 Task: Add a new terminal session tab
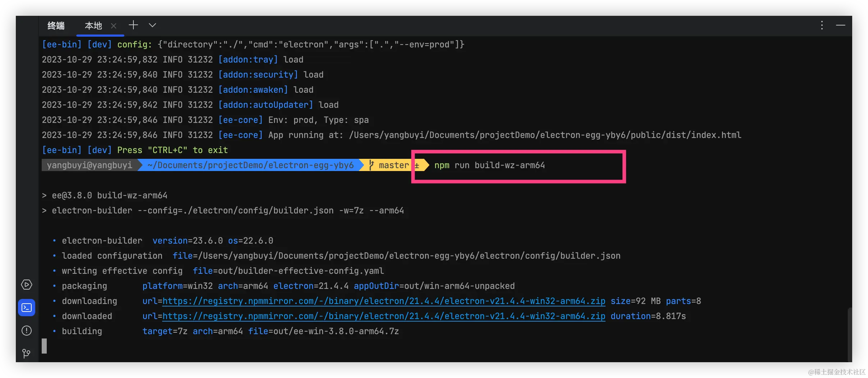click(x=133, y=25)
